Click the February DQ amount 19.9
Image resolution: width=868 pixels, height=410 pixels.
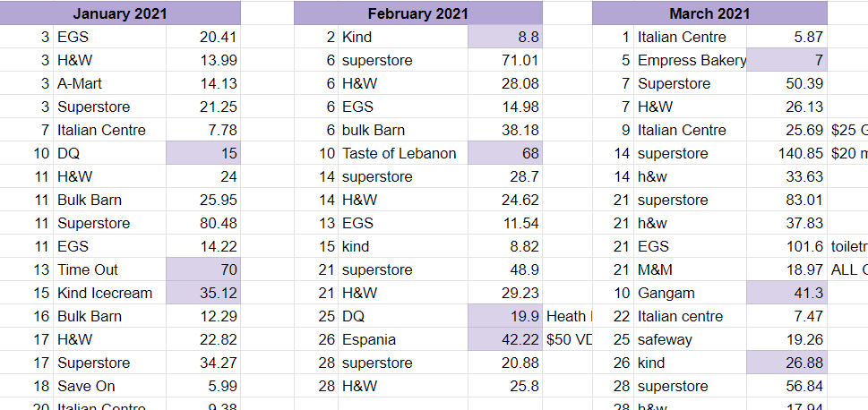coord(504,316)
